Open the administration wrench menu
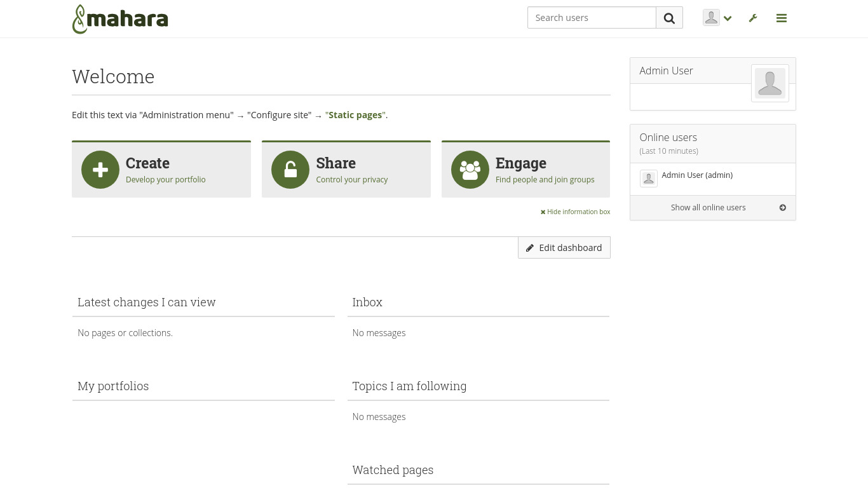 pyautogui.click(x=753, y=18)
